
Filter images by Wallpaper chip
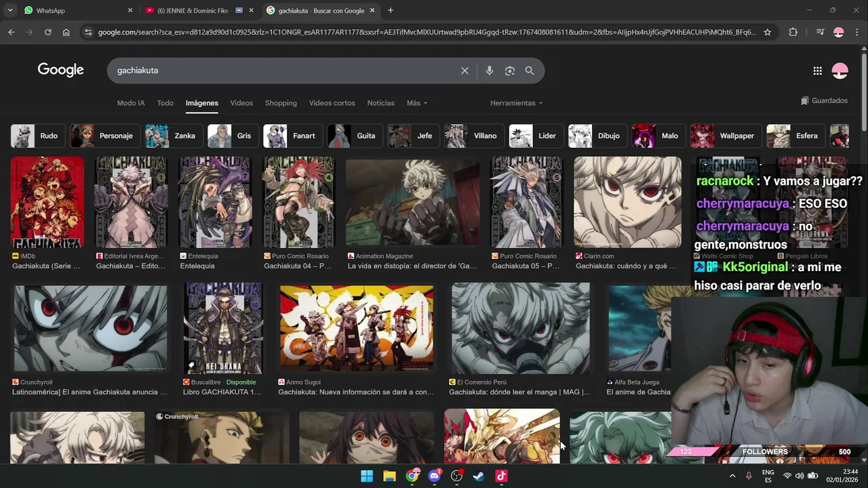click(726, 136)
